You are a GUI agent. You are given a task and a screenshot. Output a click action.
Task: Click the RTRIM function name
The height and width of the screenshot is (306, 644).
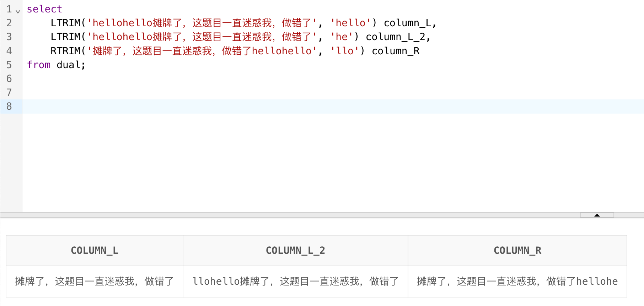(65, 51)
